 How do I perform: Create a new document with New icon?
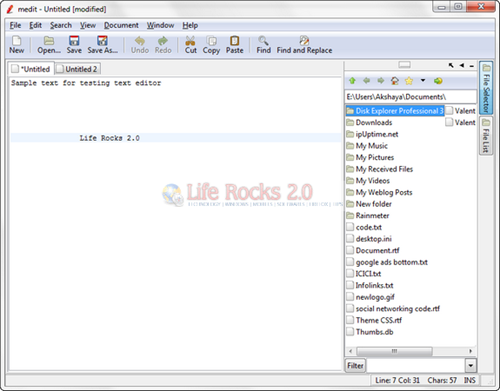[16, 45]
